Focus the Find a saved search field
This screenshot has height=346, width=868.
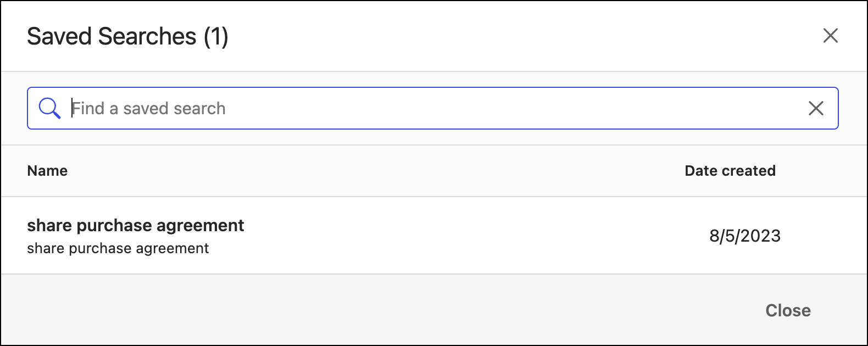(x=429, y=108)
